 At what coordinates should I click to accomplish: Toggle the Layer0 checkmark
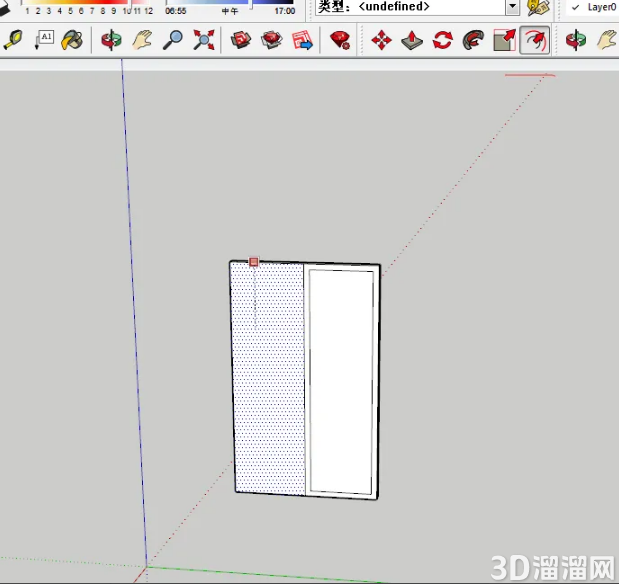576,7
